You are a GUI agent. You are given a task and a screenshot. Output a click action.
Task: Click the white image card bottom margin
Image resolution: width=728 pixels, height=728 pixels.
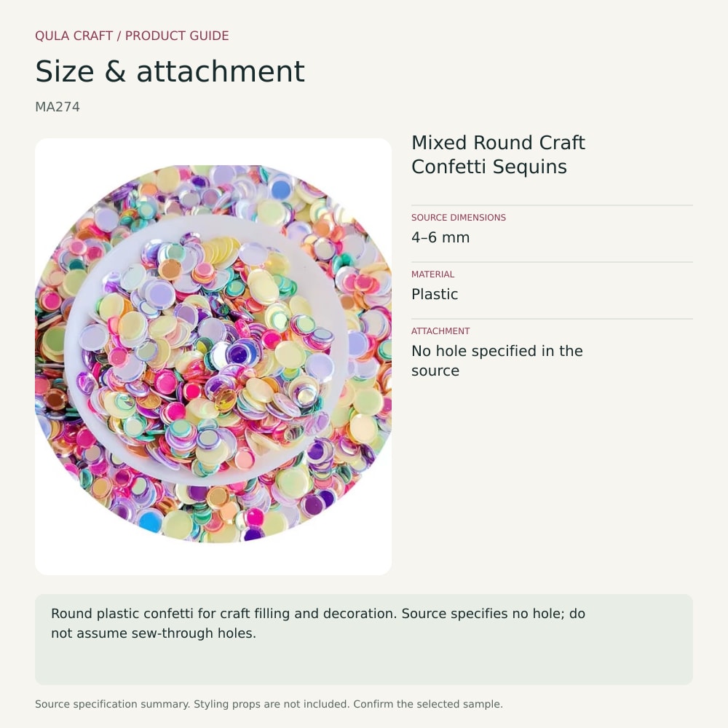(213, 559)
